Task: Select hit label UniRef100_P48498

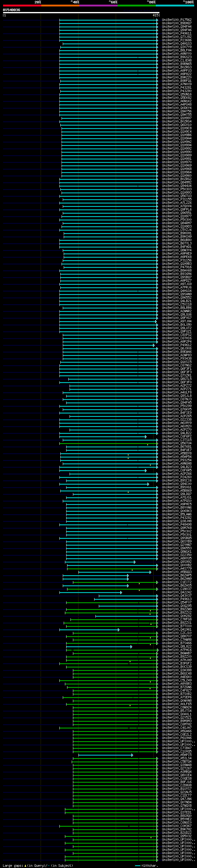Action: (176, 524)
